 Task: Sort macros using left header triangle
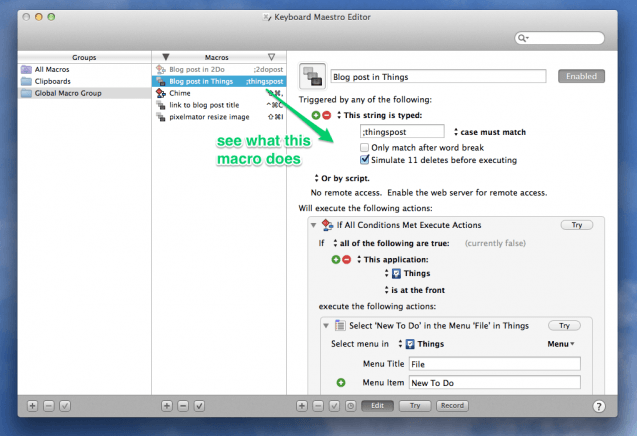[x=166, y=57]
